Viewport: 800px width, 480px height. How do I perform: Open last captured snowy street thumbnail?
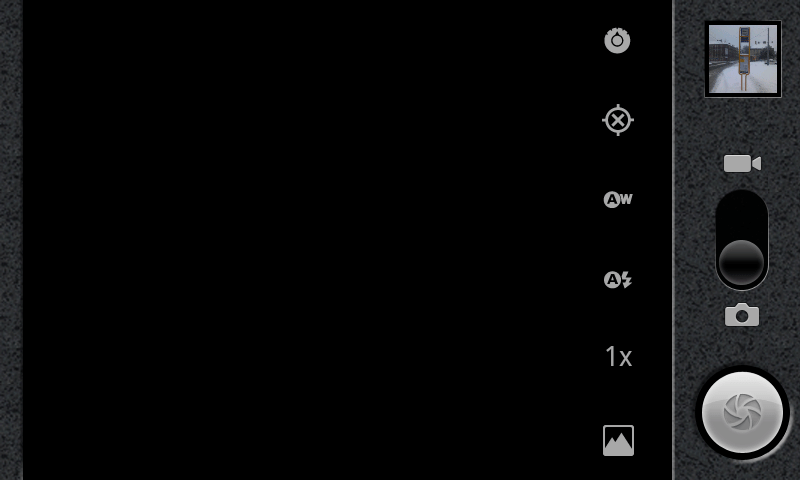point(743,59)
